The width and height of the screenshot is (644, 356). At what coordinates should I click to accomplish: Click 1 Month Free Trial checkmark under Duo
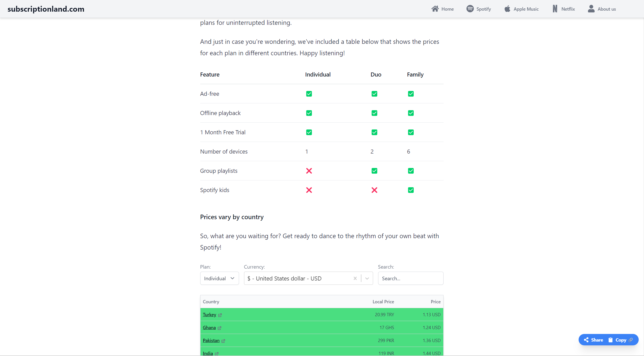click(x=374, y=132)
